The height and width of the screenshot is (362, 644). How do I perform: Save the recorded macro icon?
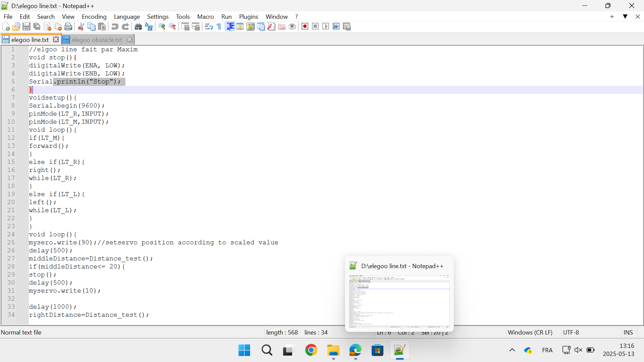click(347, 26)
